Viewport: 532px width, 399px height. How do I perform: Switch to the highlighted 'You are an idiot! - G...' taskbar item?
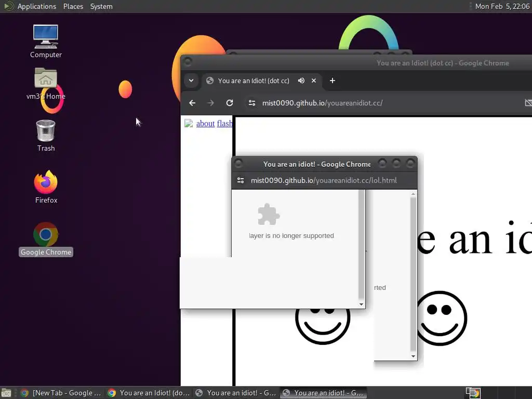tap(324, 393)
